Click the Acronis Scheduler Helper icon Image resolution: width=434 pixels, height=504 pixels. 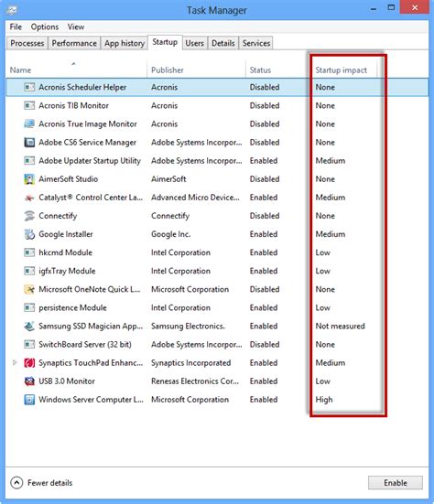pyautogui.click(x=29, y=87)
